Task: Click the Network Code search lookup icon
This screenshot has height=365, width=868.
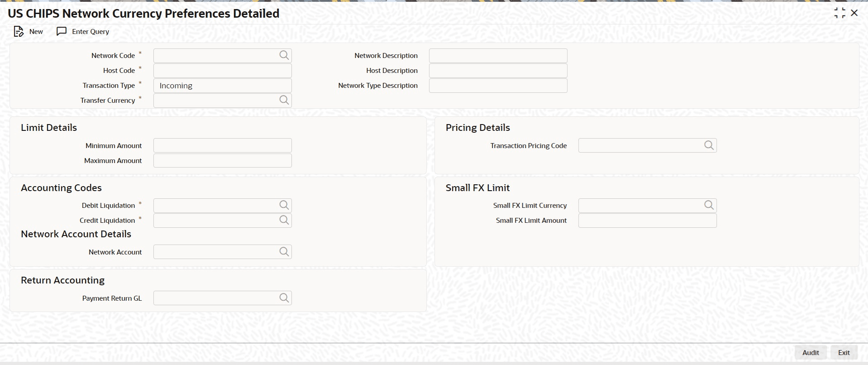Action: coord(284,55)
